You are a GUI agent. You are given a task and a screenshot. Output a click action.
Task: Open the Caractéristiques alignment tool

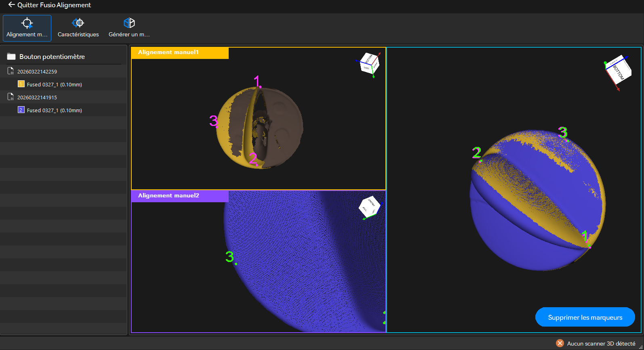pos(78,28)
